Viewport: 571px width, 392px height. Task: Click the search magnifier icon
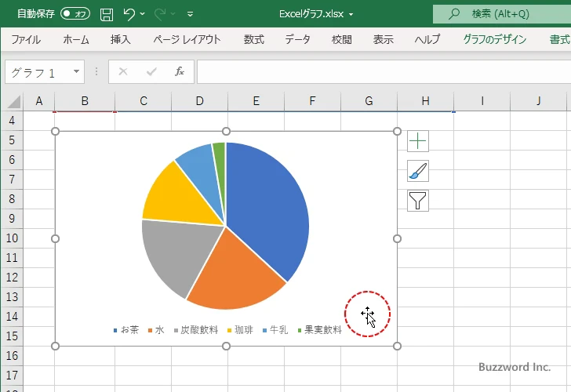(453, 14)
